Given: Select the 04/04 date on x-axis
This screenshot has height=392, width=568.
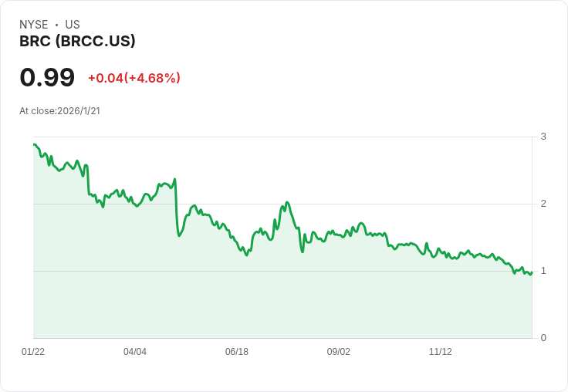Looking at the screenshot, I should 135,352.
